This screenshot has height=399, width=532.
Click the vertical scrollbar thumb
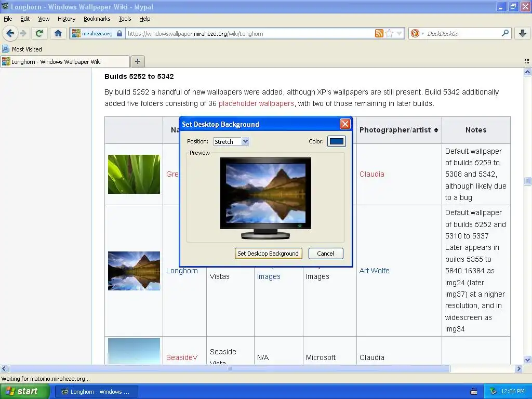pos(527,181)
